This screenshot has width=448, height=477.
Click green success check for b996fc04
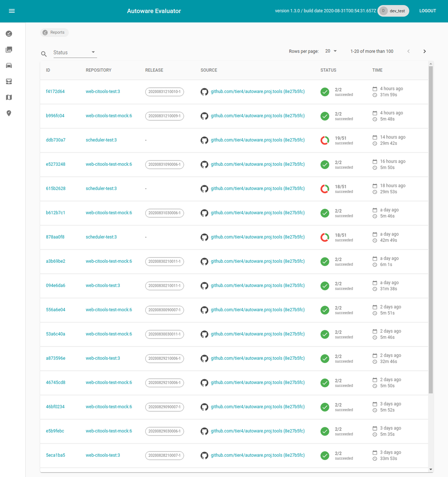[x=325, y=116]
